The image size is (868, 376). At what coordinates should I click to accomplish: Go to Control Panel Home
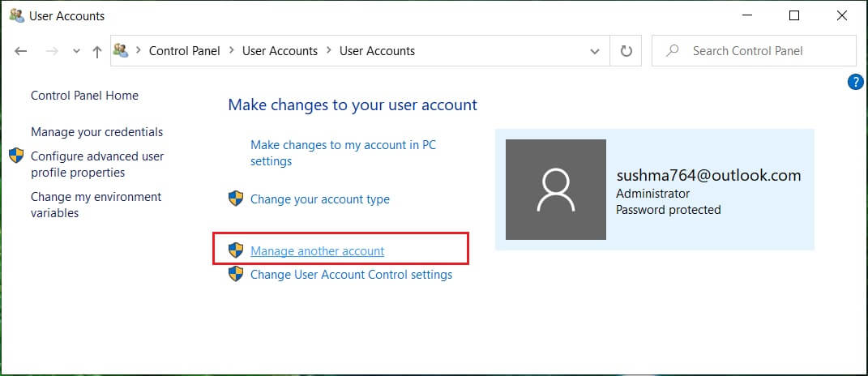tap(84, 96)
